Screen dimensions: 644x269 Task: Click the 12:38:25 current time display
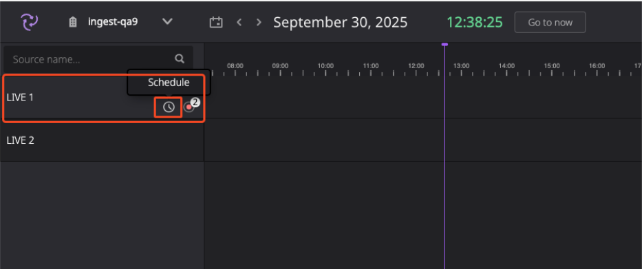474,22
